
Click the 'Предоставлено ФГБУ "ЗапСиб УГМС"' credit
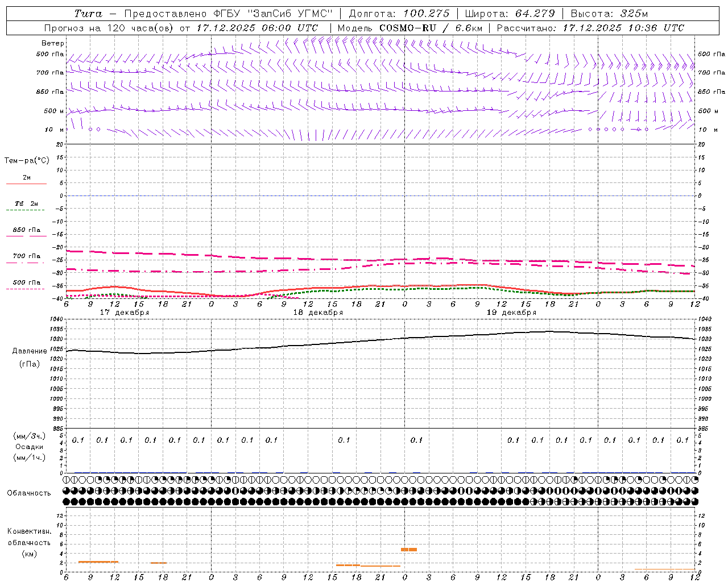pyautogui.click(x=228, y=14)
